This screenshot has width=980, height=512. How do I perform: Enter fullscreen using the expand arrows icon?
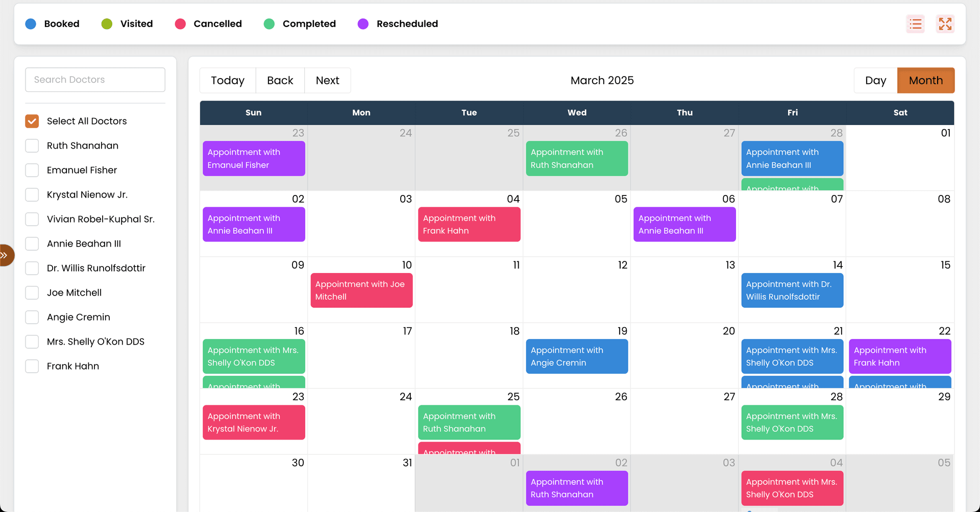[945, 24]
